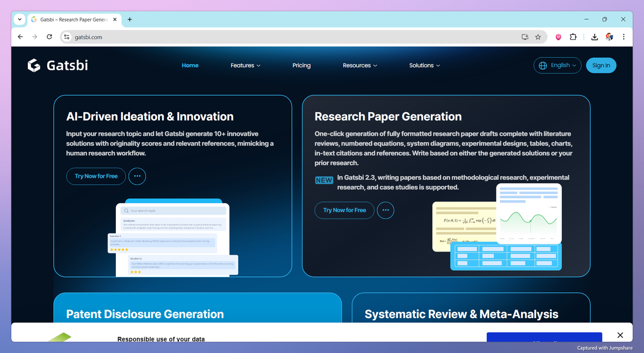This screenshot has width=644, height=353.
Task: Reload the page with the refresh icon
Action: point(49,37)
